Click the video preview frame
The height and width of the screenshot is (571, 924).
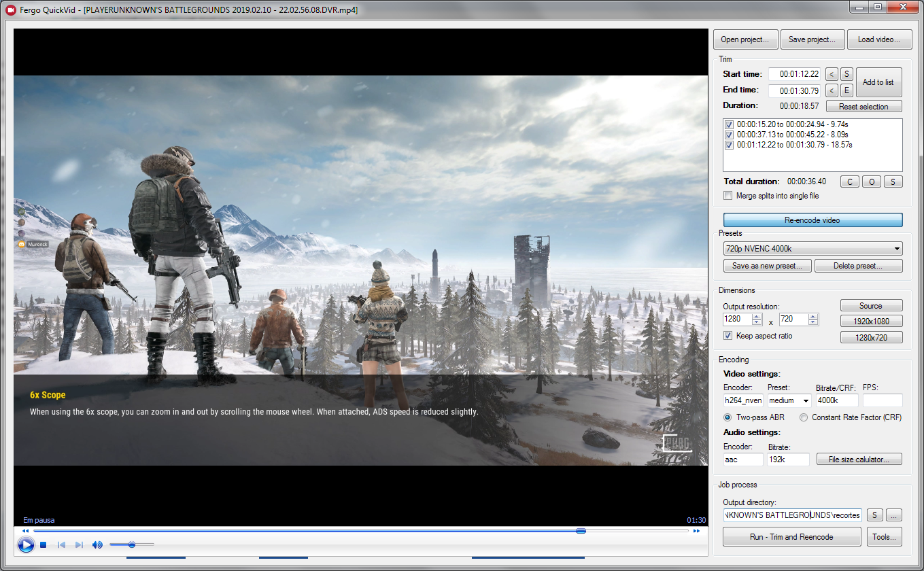(361, 271)
